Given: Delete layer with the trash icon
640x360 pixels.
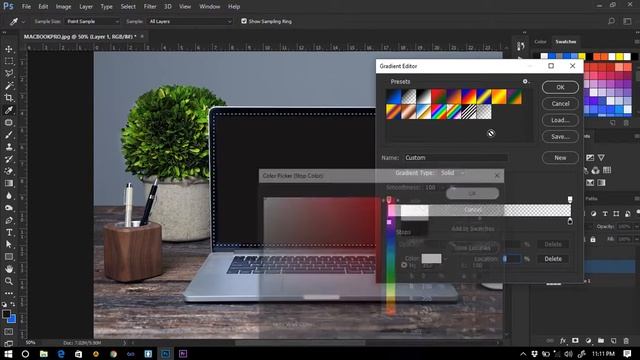Looking at the screenshot, I should click(x=626, y=341).
